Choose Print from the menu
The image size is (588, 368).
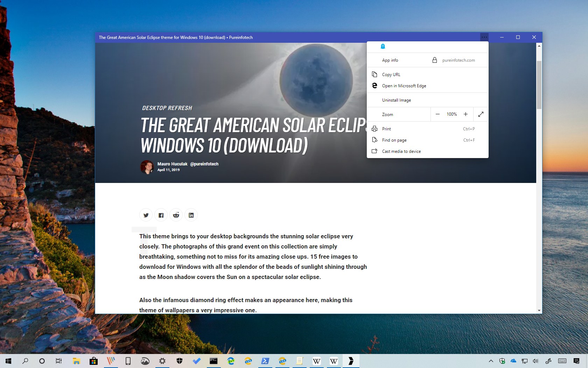pos(428,129)
